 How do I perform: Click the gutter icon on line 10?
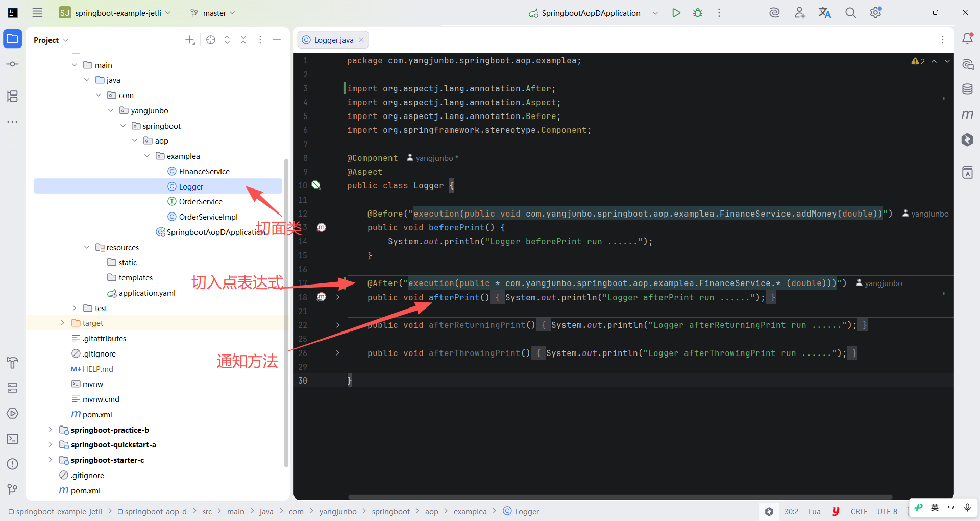pos(316,185)
